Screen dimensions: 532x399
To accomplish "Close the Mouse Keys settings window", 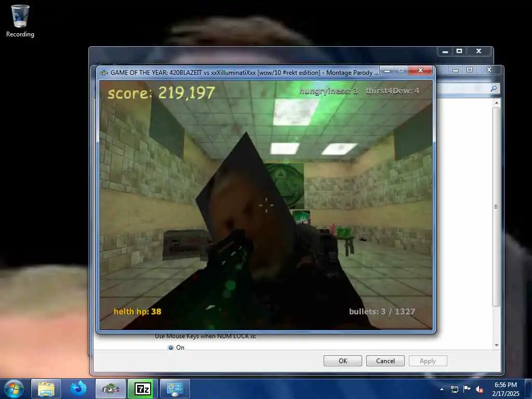I will [489, 70].
